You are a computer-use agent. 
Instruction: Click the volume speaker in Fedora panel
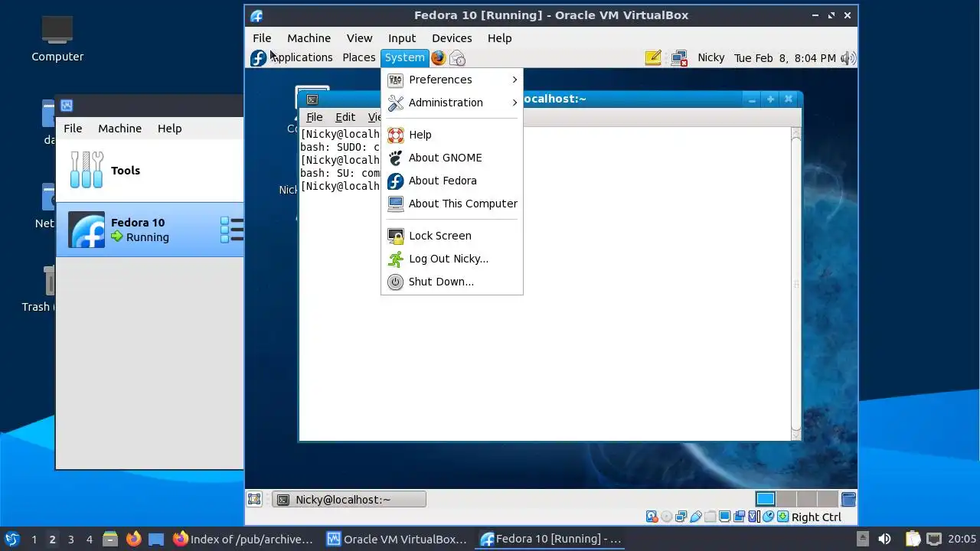[x=848, y=58]
